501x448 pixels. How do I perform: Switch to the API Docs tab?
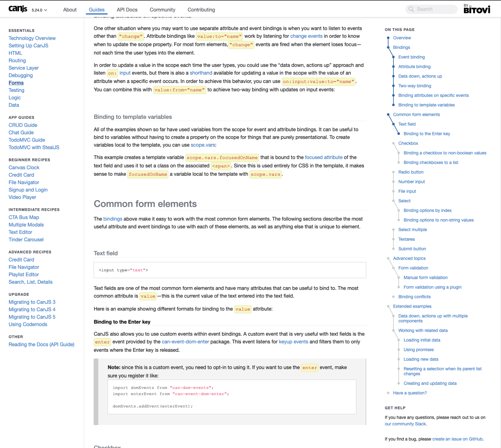pos(127,10)
